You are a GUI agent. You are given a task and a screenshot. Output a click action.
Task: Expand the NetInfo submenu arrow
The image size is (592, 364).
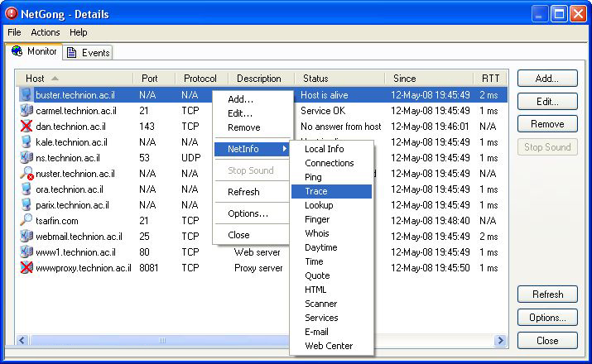[285, 149]
